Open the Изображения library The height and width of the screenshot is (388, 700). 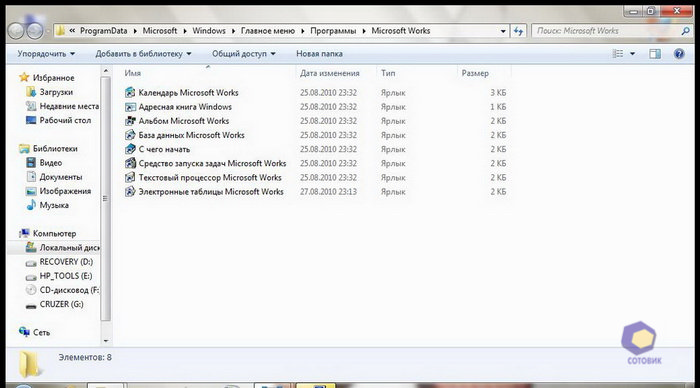(x=65, y=191)
